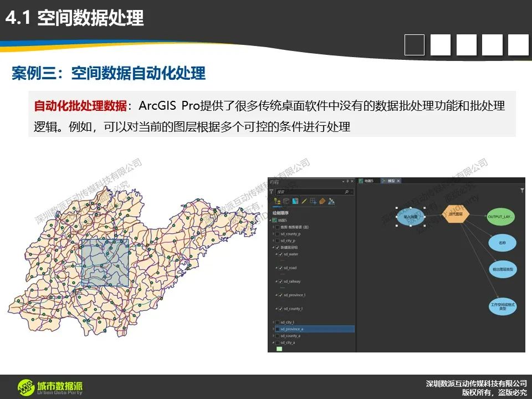Pin the Contents pane with auto-hide icon

[x=347, y=181]
